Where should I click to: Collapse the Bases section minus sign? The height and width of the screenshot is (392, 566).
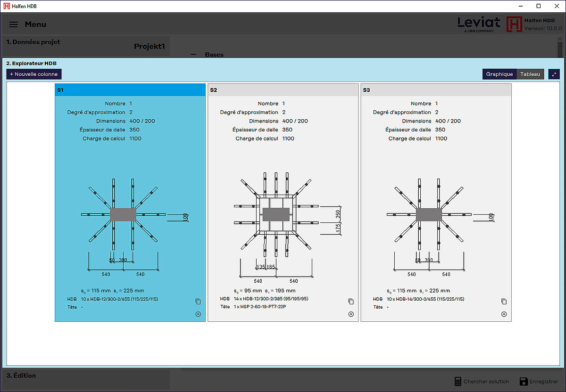point(193,55)
